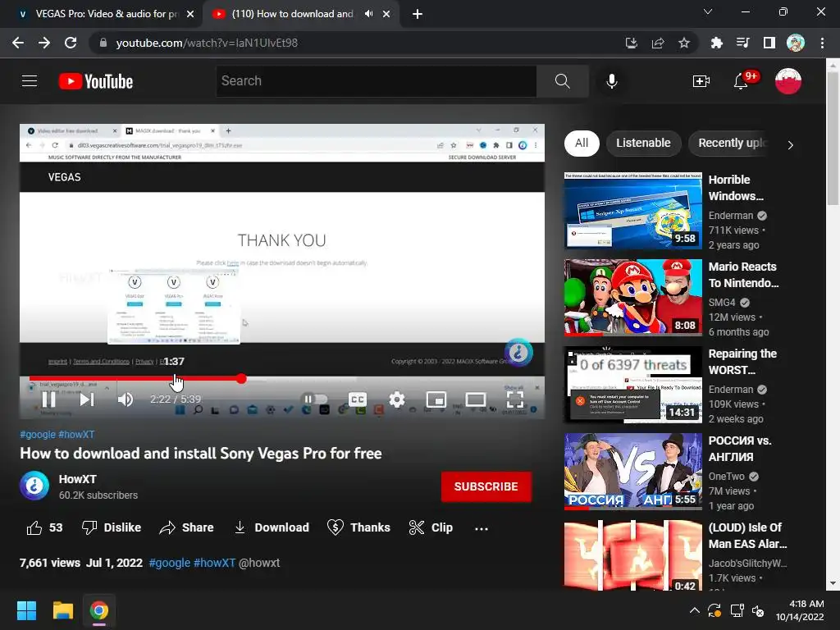The width and height of the screenshot is (840, 630).
Task: Open Horrible Windows video thumbnail
Action: tap(632, 211)
